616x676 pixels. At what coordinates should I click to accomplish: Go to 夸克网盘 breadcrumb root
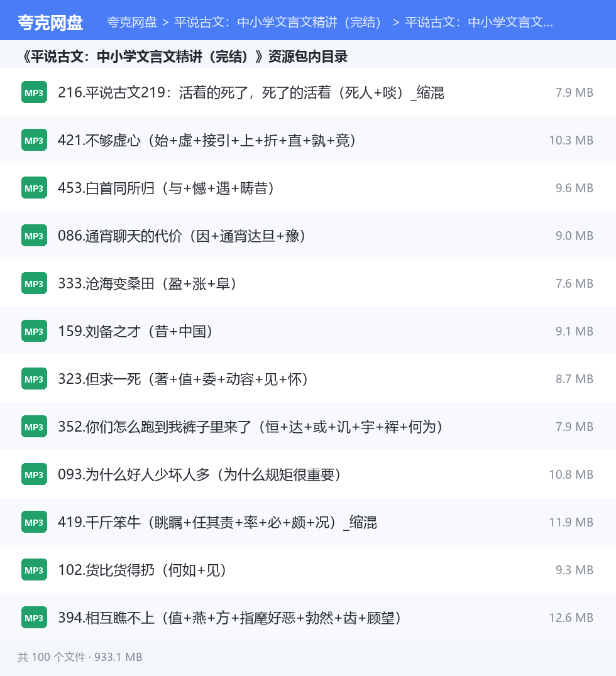132,22
